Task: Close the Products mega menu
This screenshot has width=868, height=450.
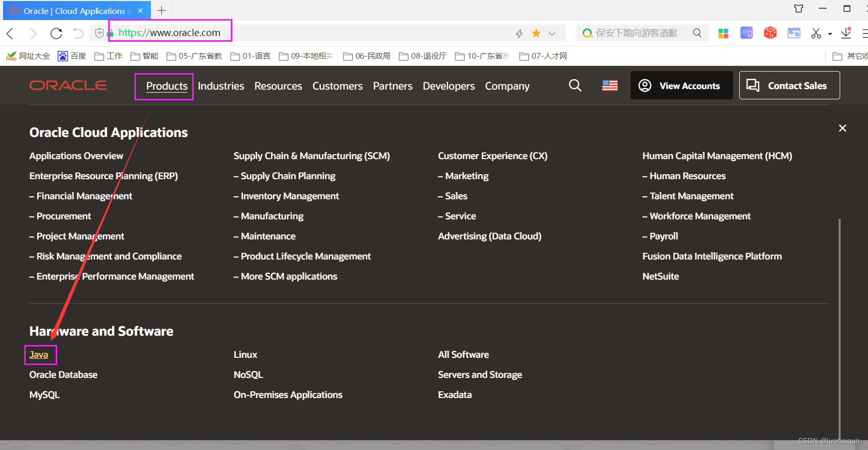Action: (842, 128)
